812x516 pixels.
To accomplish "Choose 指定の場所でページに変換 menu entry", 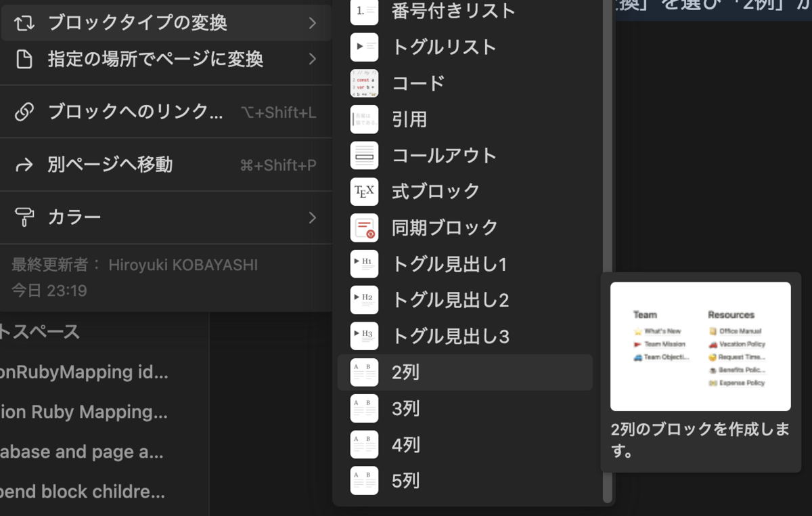I will pyautogui.click(x=166, y=60).
